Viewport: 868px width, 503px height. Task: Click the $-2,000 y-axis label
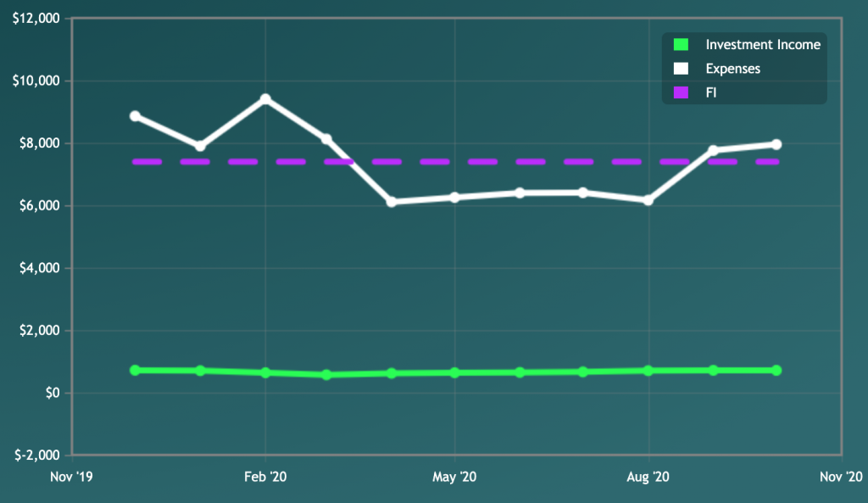tap(36, 455)
